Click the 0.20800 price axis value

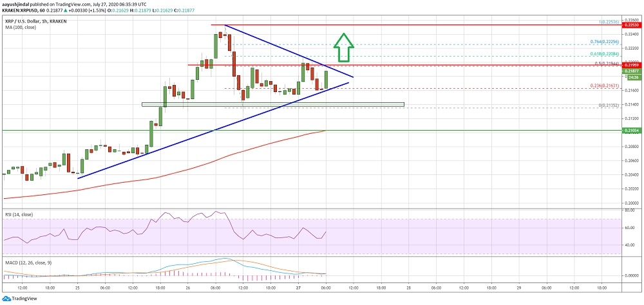pos(631,147)
